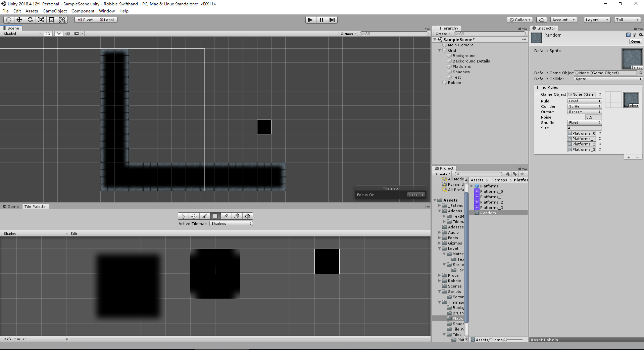Toggle Local handle rotation
Viewport: 644px width, 350px height.
[107, 20]
